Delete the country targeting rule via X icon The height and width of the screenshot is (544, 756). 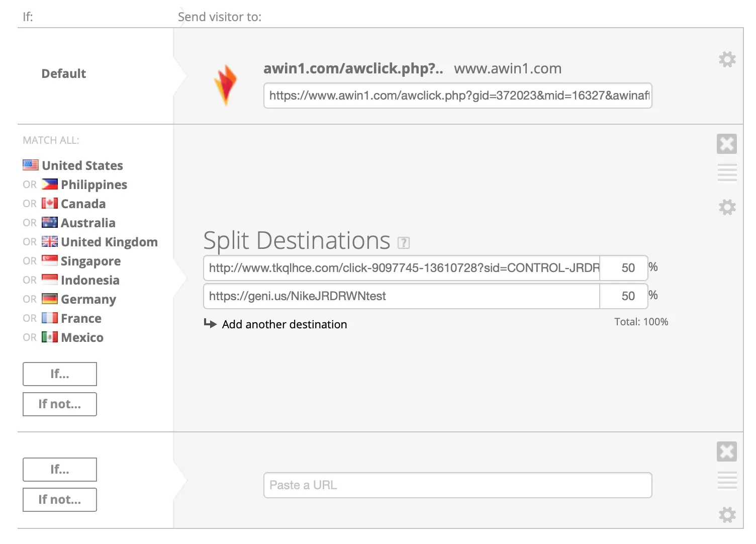[x=727, y=143]
